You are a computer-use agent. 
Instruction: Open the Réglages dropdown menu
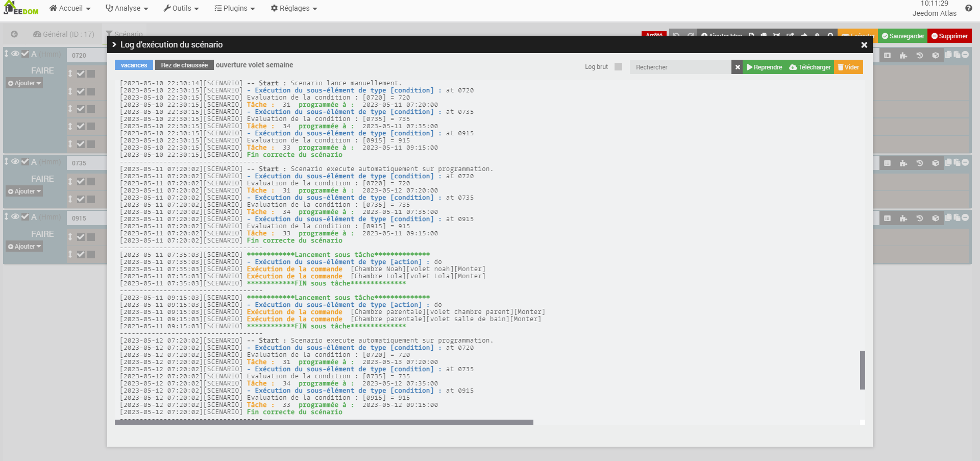[294, 8]
